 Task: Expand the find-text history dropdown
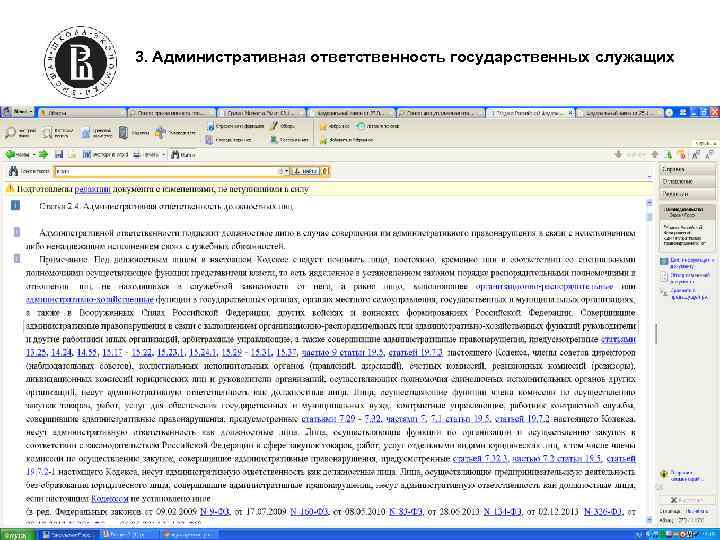pos(286,171)
